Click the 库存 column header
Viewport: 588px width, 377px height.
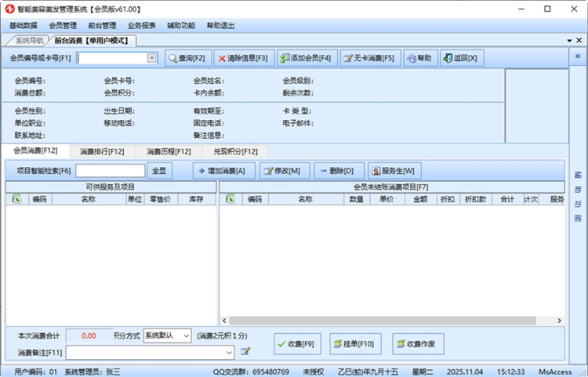196,199
